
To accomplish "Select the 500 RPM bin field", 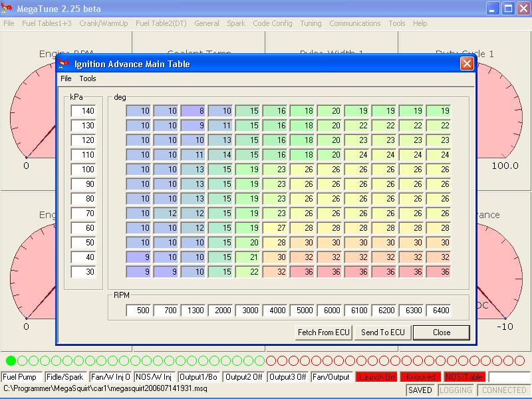I will coord(138,310).
